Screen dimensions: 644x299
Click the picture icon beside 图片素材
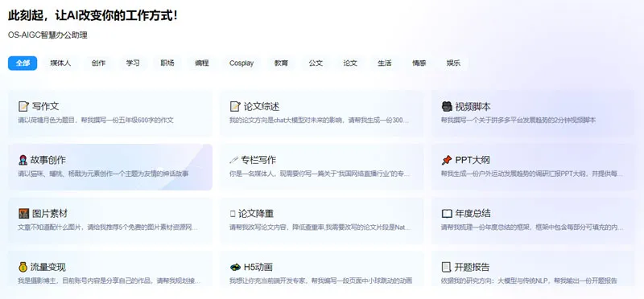[x=24, y=214]
